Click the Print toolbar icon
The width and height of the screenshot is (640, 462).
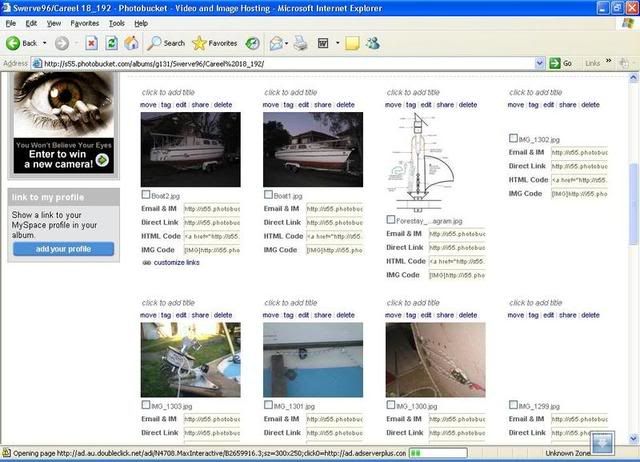pos(300,43)
